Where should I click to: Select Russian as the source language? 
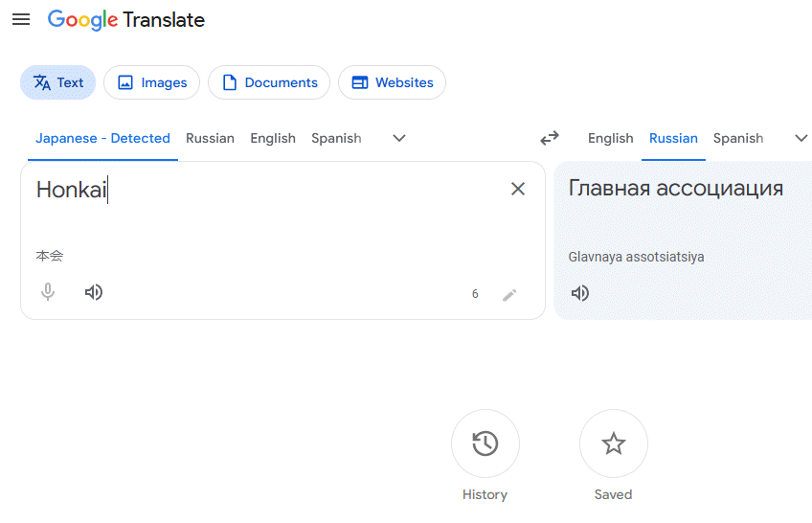[x=210, y=138]
